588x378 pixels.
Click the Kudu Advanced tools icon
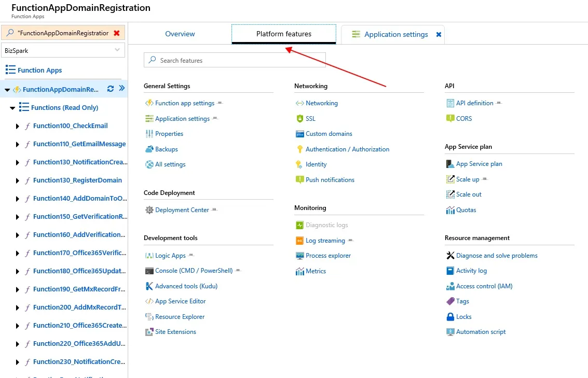coord(149,286)
